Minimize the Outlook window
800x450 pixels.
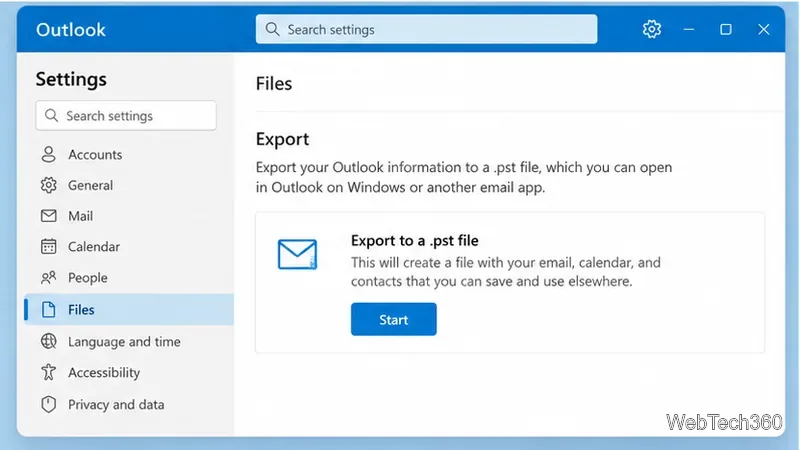pos(689,30)
